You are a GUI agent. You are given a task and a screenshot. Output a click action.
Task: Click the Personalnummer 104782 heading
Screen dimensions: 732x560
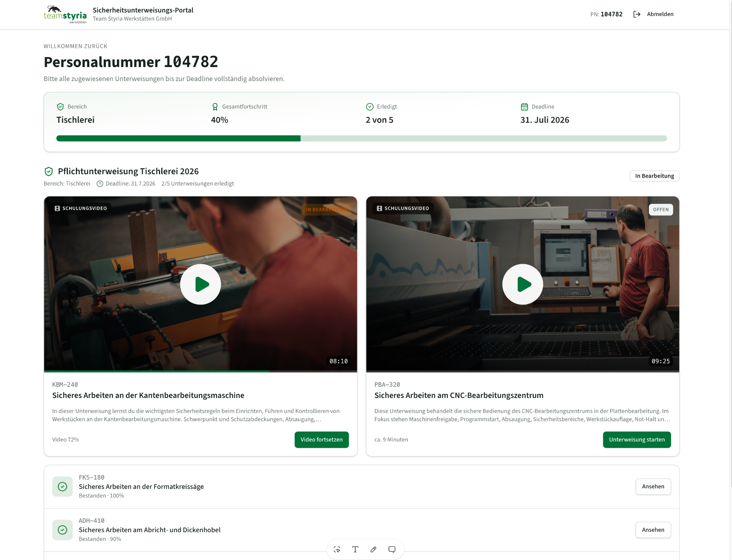(x=131, y=62)
